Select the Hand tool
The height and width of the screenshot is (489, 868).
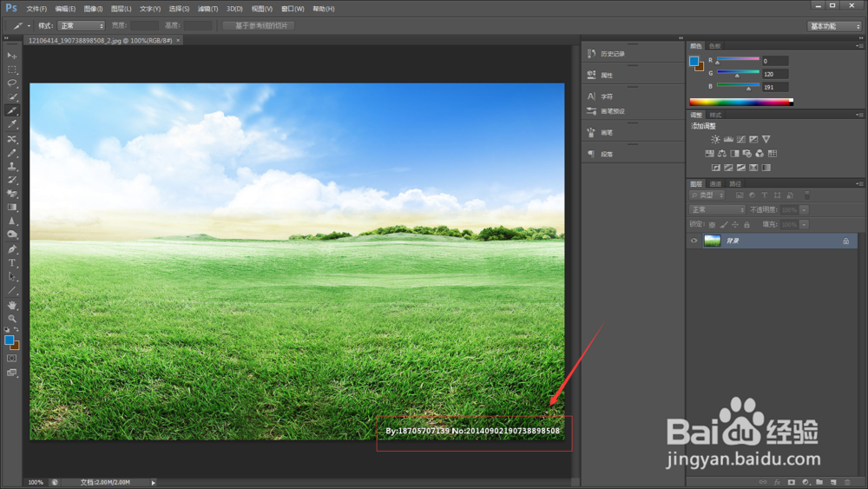11,305
